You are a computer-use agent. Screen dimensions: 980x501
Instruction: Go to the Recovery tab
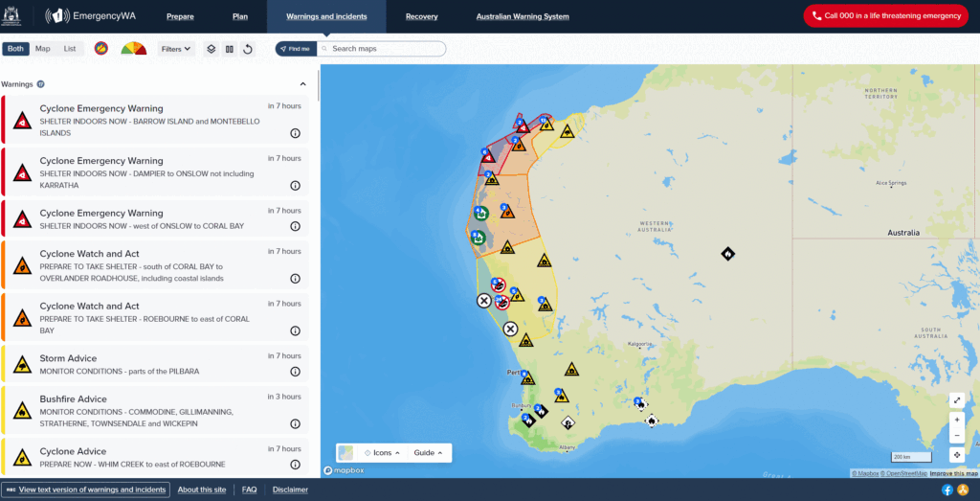click(421, 16)
